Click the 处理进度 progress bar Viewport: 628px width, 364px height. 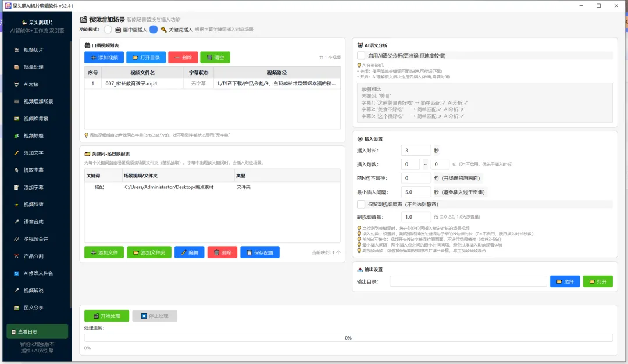pyautogui.click(x=348, y=338)
